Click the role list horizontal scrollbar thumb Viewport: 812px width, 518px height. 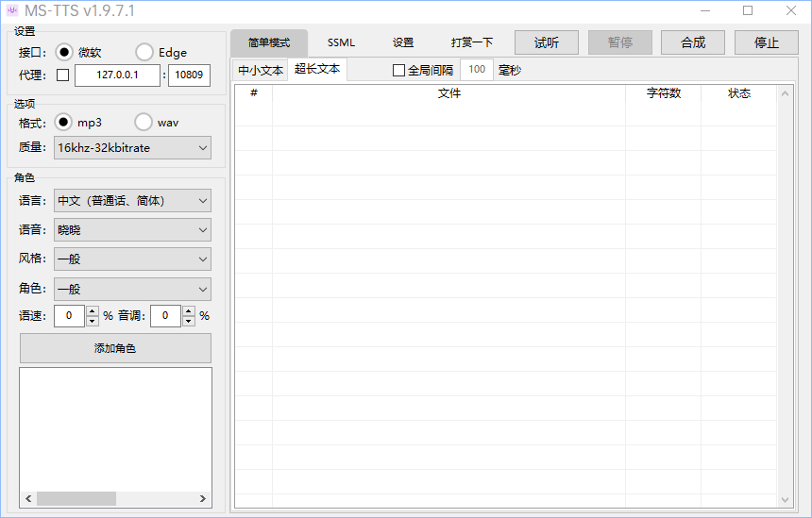click(x=76, y=499)
